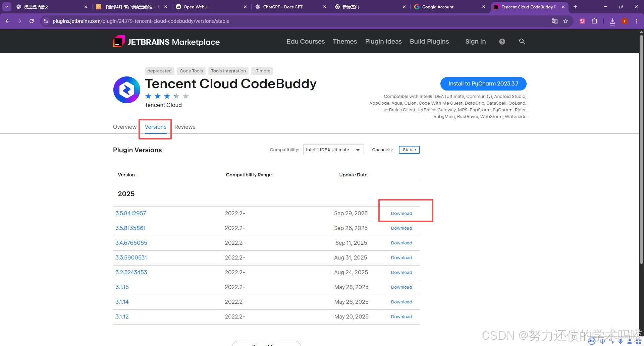Click the Tencent Cloud CodeBuddy plugin logo
Viewport: 644px width, 346px height.
[127, 90]
